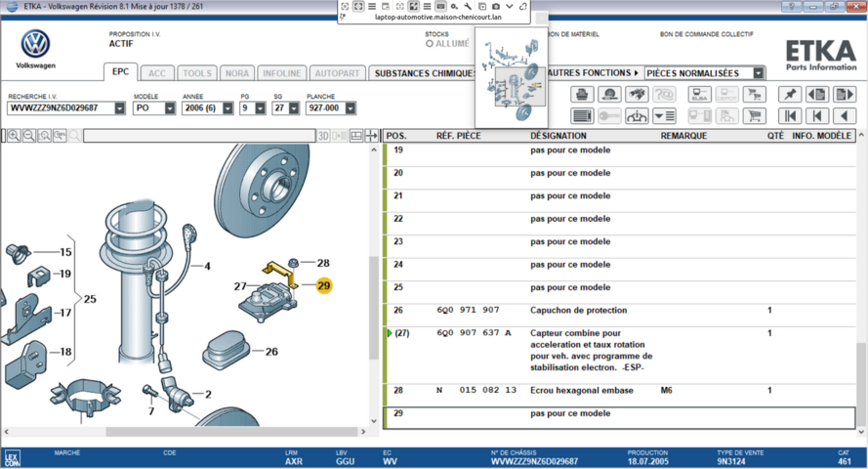Go to previous illustration page icon
This screenshot has height=469, width=868.
(817, 95)
